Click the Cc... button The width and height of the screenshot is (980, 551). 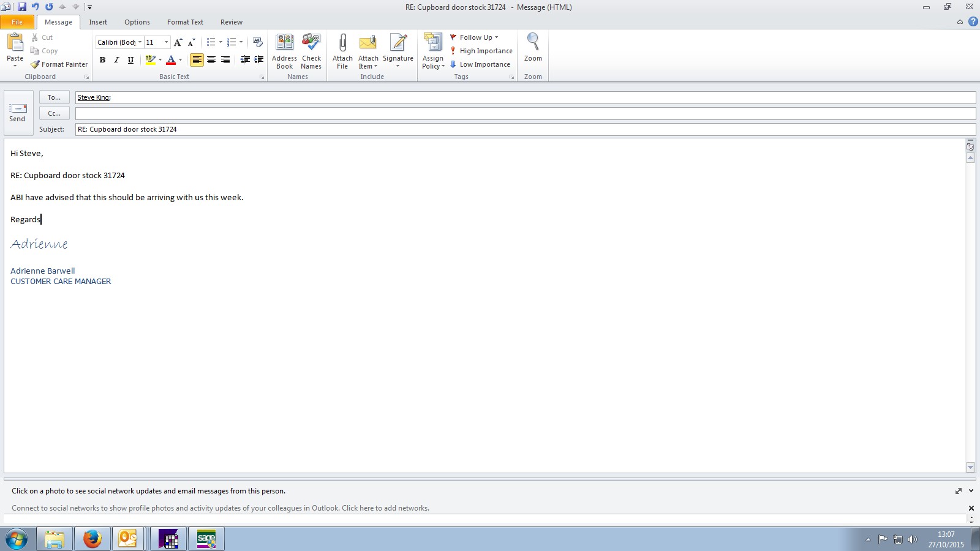(54, 113)
